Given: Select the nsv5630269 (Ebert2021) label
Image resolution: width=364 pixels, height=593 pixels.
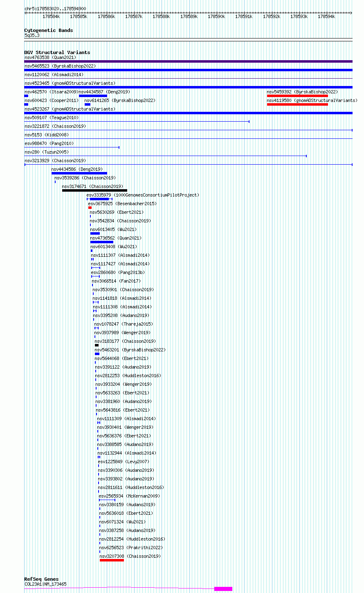Looking at the screenshot, I should click(117, 212).
